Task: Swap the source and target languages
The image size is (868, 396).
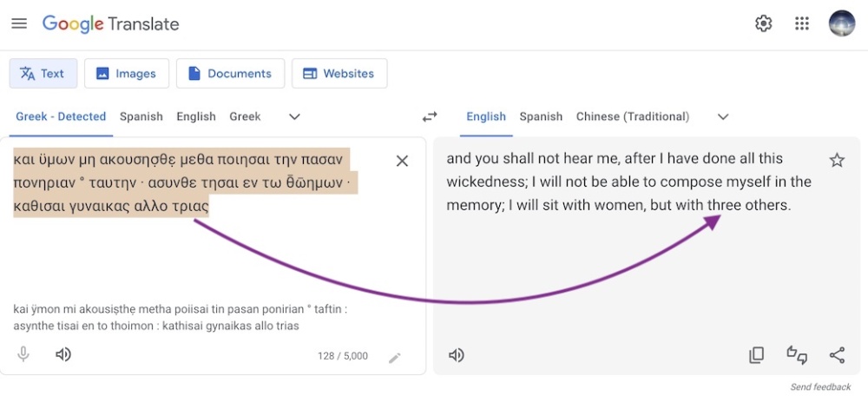Action: coord(430,117)
